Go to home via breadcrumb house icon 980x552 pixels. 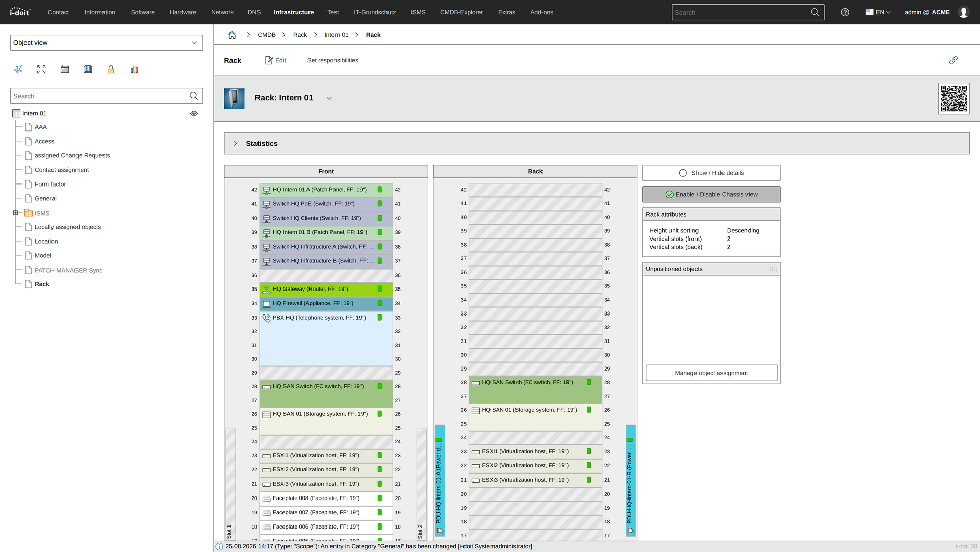point(232,35)
